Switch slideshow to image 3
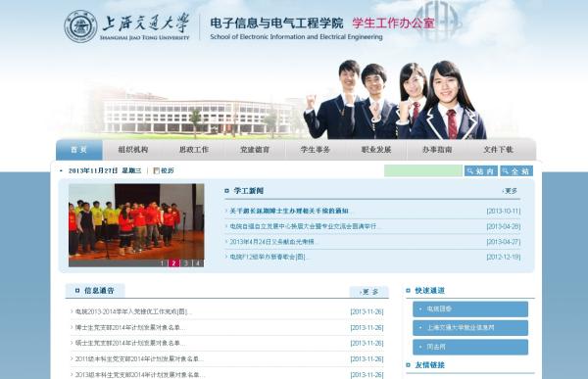This screenshot has height=379, width=588. [185, 263]
